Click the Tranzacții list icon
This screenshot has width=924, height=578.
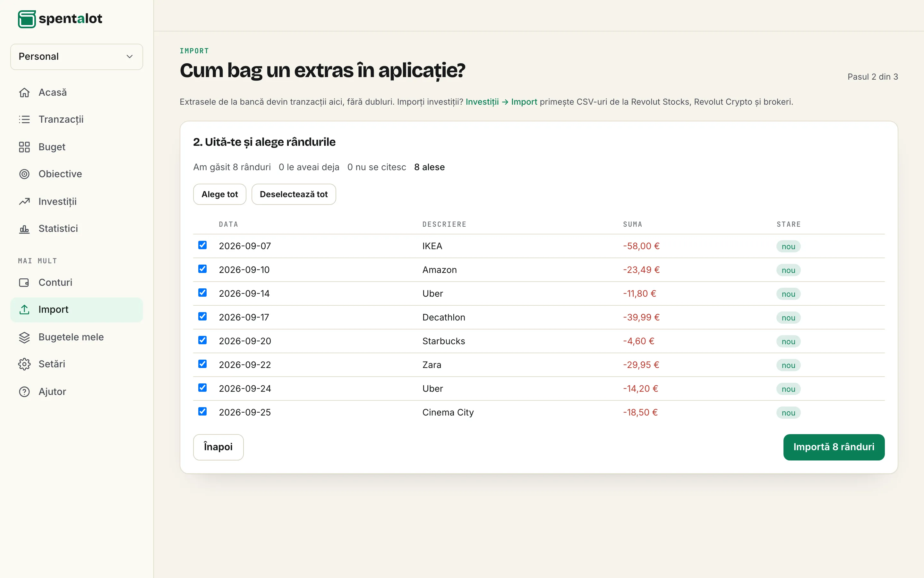click(24, 120)
